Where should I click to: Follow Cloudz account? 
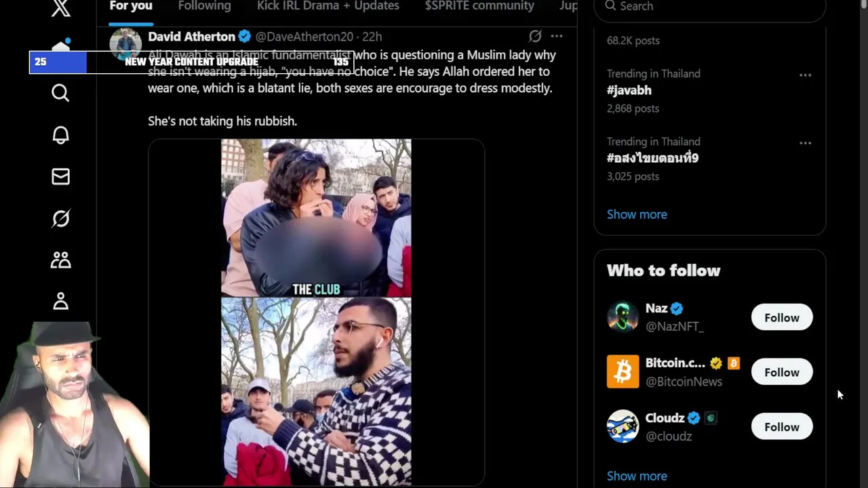coord(782,427)
